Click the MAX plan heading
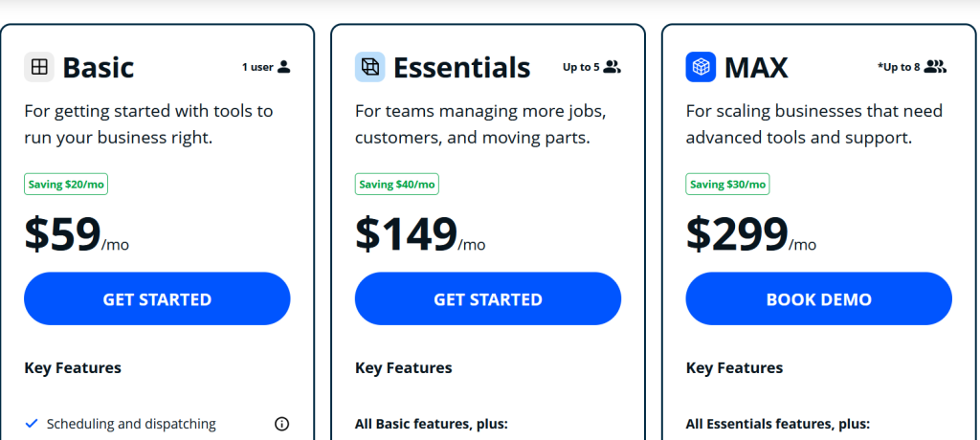The width and height of the screenshot is (980, 440). tap(756, 68)
